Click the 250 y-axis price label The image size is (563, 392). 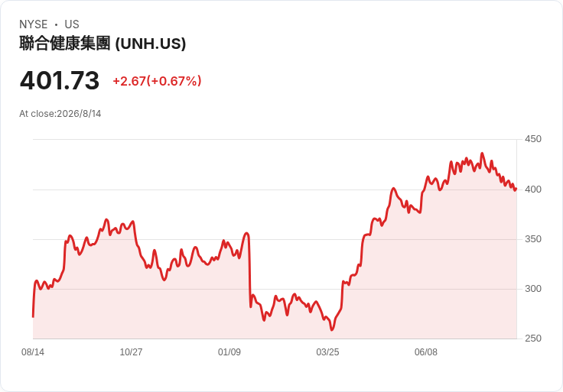coord(533,339)
